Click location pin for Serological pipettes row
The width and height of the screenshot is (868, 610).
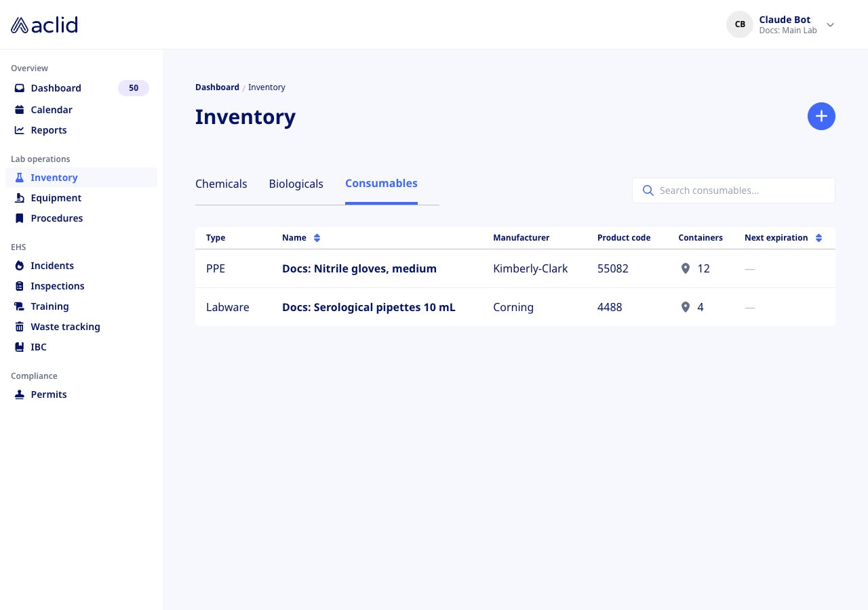click(x=685, y=307)
